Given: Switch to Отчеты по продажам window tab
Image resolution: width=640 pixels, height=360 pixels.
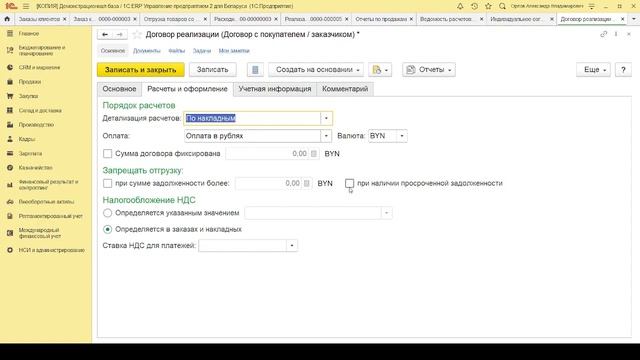Looking at the screenshot, I should [x=381, y=19].
